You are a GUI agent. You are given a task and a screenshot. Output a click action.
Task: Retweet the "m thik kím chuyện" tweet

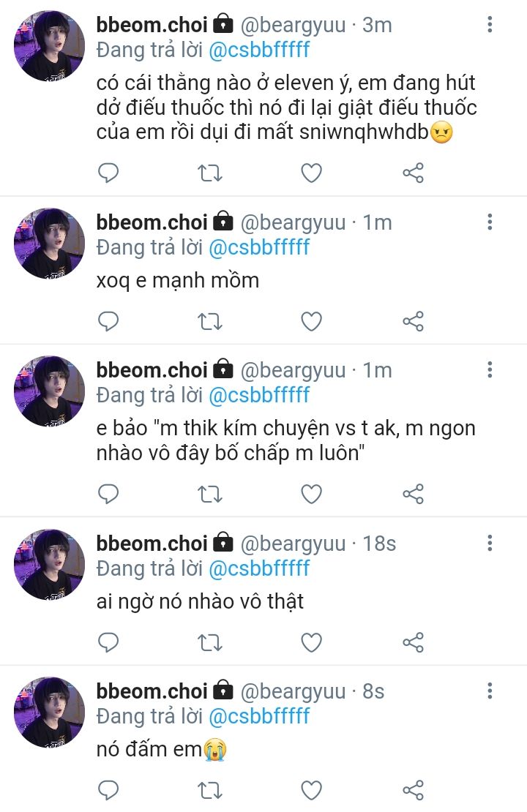(210, 495)
